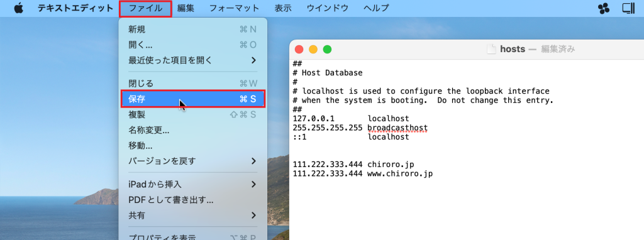
Task: Click the '::1 localhost' line
Action: pyautogui.click(x=351, y=137)
